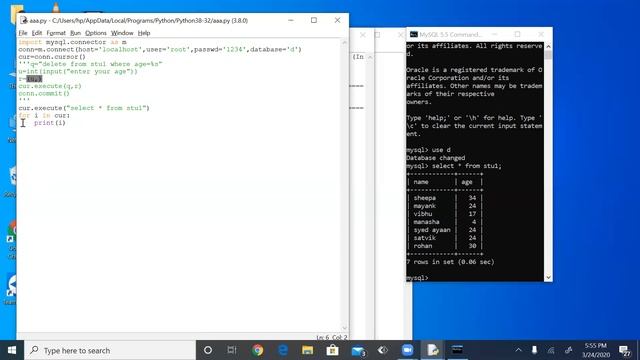Click the 'for i in cur:' line
The height and width of the screenshot is (360, 640).
(x=44, y=116)
